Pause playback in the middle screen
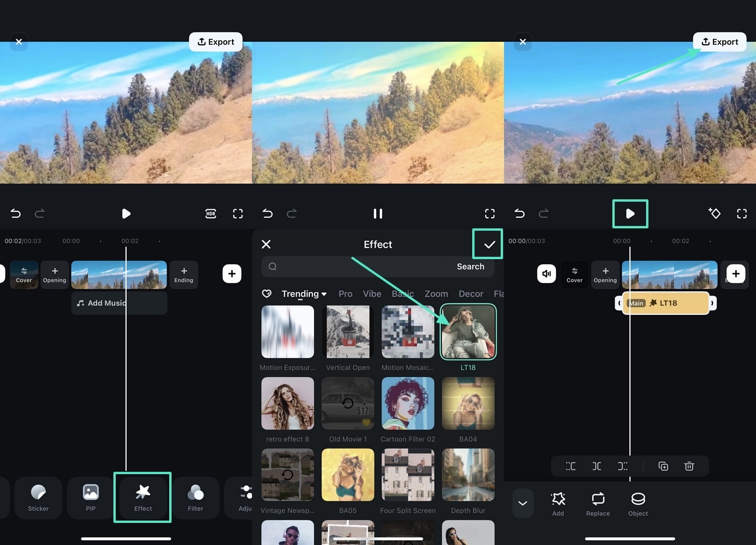This screenshot has width=756, height=545. pyautogui.click(x=378, y=214)
